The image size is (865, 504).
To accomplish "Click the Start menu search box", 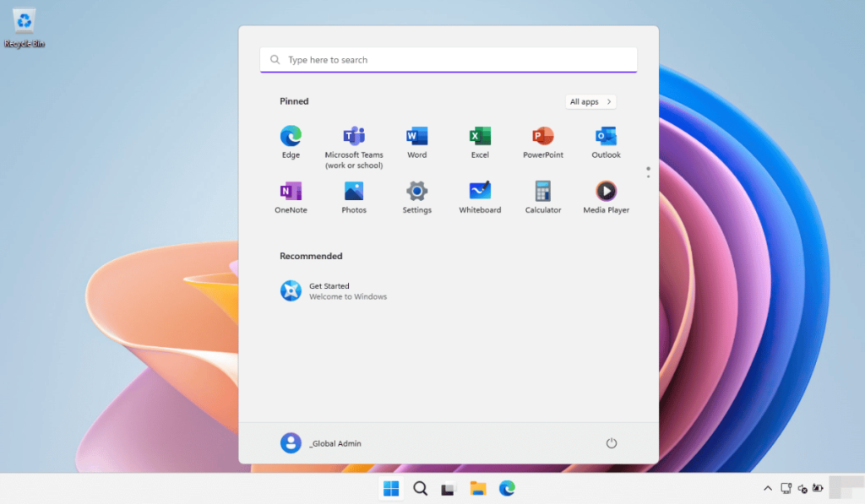I will [x=448, y=60].
